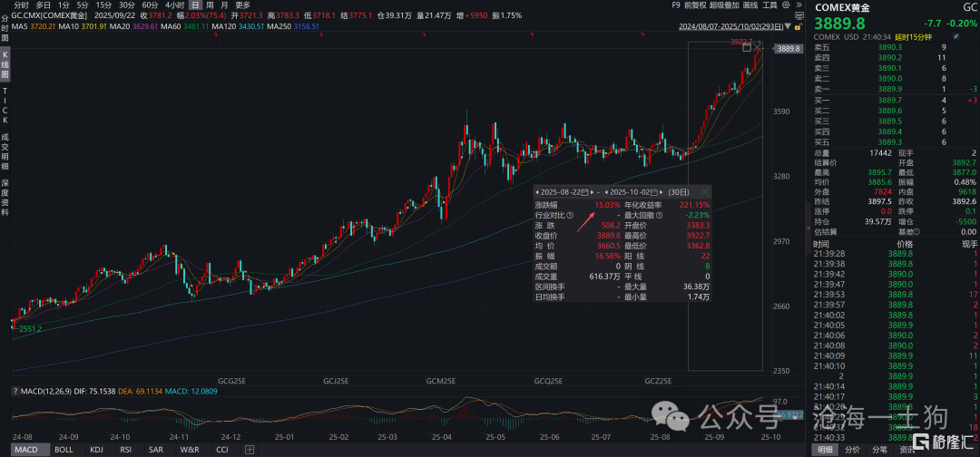Switch to the BOLL indicator tab
Image resolution: width=980 pixels, height=457 pixels.
coord(64,450)
